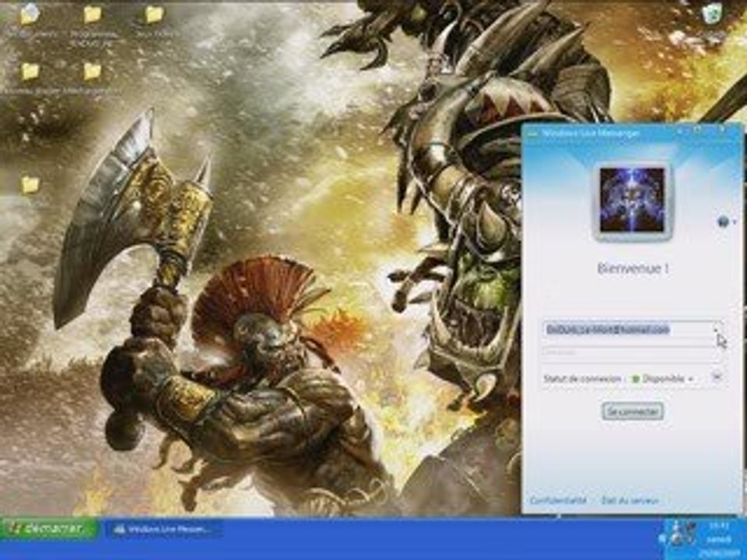Viewport: 747px width, 560px height.
Task: Open the Mes documents desktop icon
Action: 30,16
